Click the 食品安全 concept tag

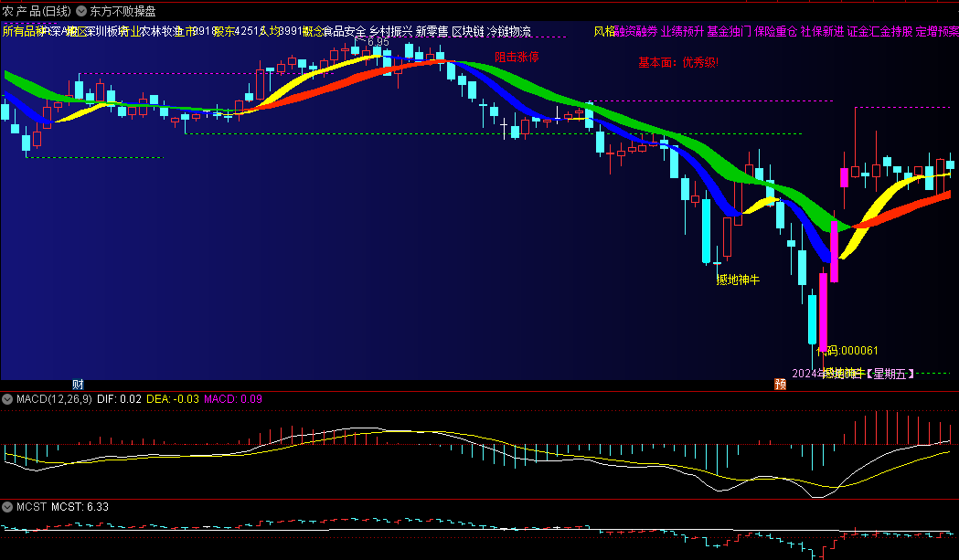pos(345,31)
